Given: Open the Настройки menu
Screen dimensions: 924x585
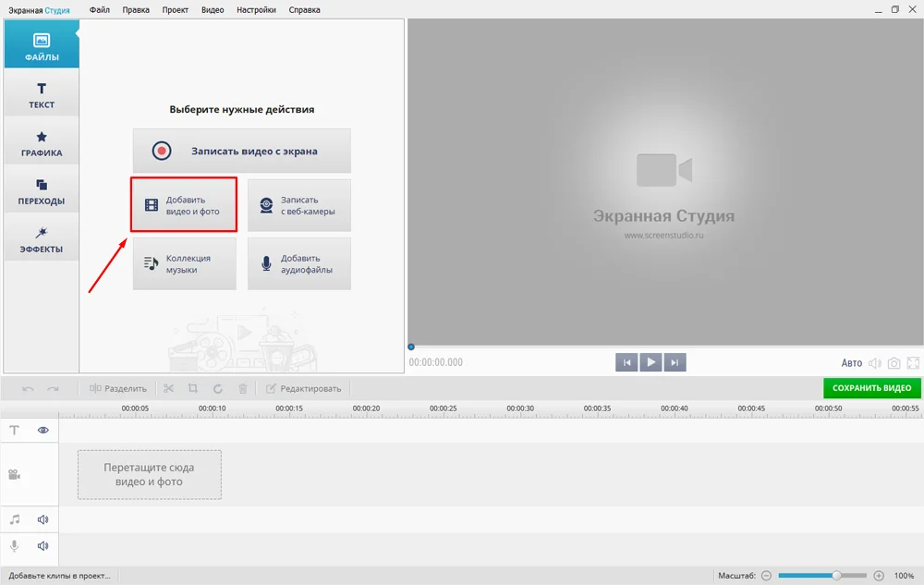Looking at the screenshot, I should (256, 10).
